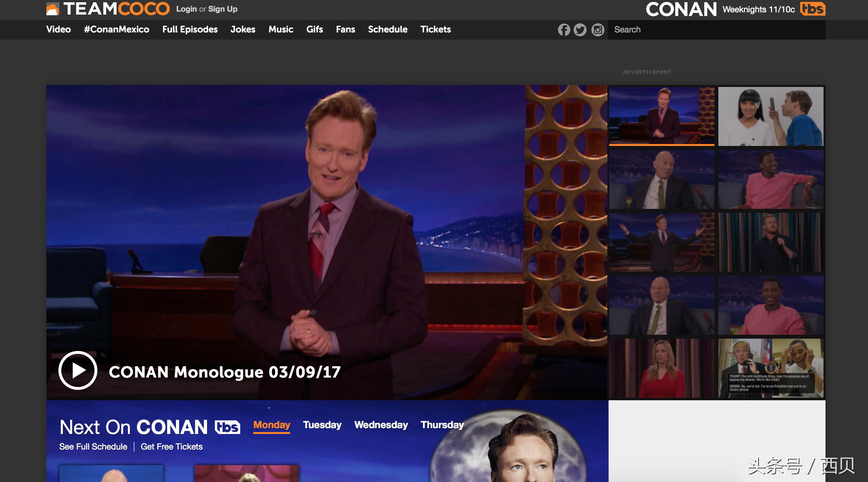Image resolution: width=868 pixels, height=482 pixels.
Task: Open the second-row thumbnail of bald man in suit
Action: [x=662, y=179]
